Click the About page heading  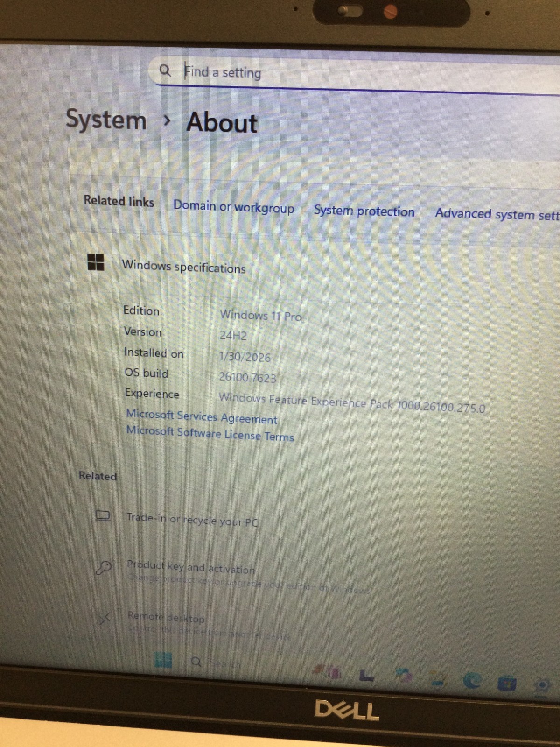coord(222,123)
